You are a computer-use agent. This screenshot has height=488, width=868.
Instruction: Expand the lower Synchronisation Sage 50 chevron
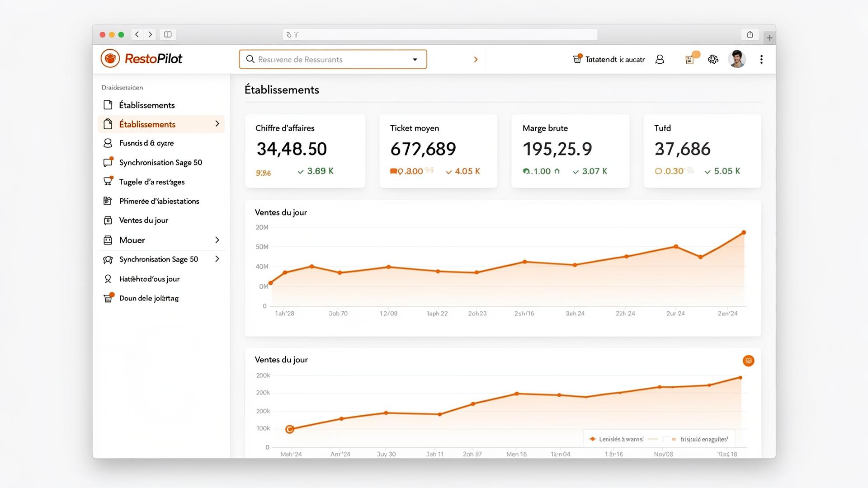click(x=217, y=259)
